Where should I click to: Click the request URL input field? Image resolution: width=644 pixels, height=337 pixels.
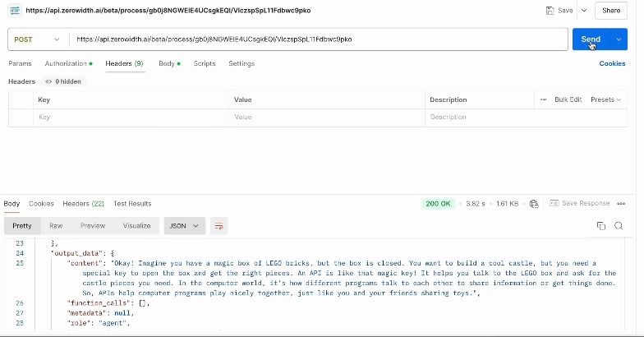tap(319, 39)
